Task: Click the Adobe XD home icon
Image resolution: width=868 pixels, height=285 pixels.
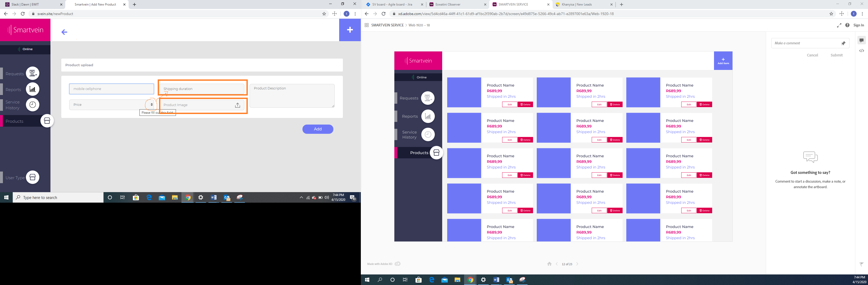Action: [549, 264]
